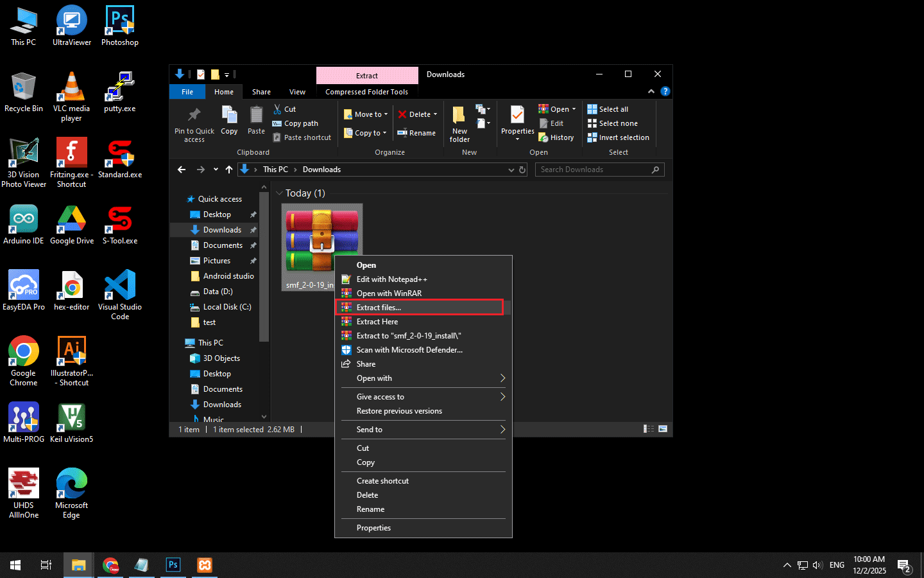This screenshot has width=924, height=578.
Task: Click Select all in ribbon
Action: pos(608,109)
